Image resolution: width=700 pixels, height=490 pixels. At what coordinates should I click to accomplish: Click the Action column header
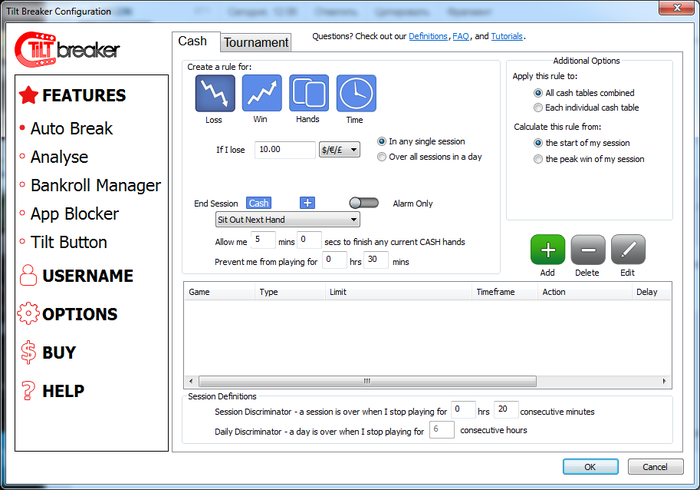(585, 292)
